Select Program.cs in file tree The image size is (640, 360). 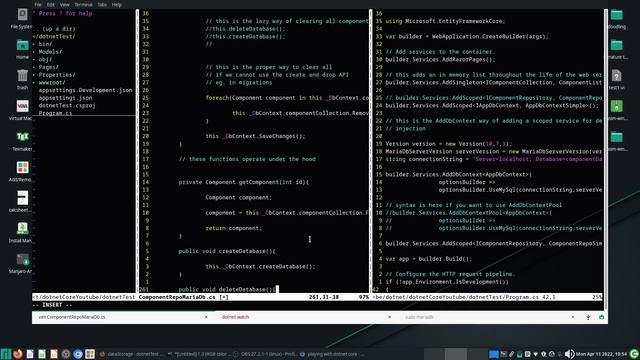click(55, 113)
